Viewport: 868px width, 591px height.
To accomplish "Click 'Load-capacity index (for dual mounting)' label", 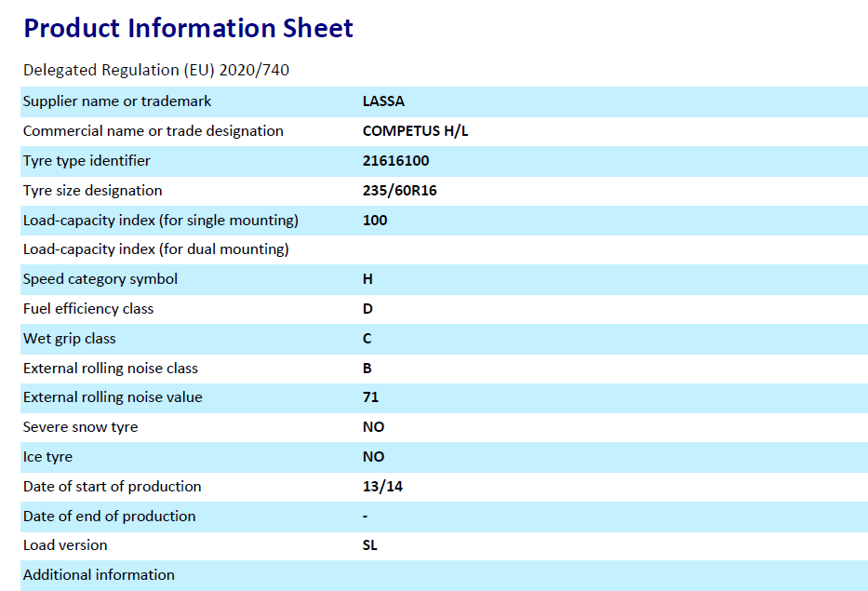I will pyautogui.click(x=156, y=249).
